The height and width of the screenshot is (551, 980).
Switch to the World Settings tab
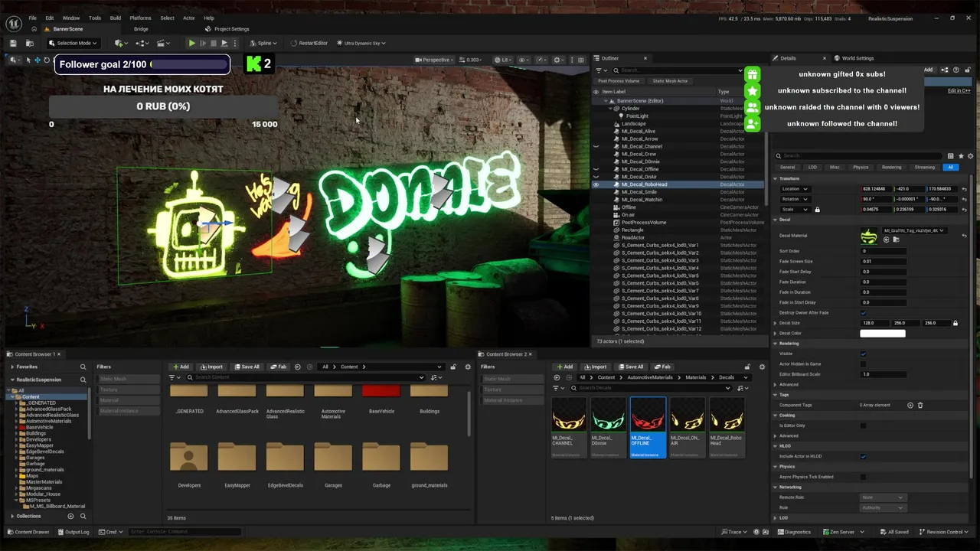point(857,58)
